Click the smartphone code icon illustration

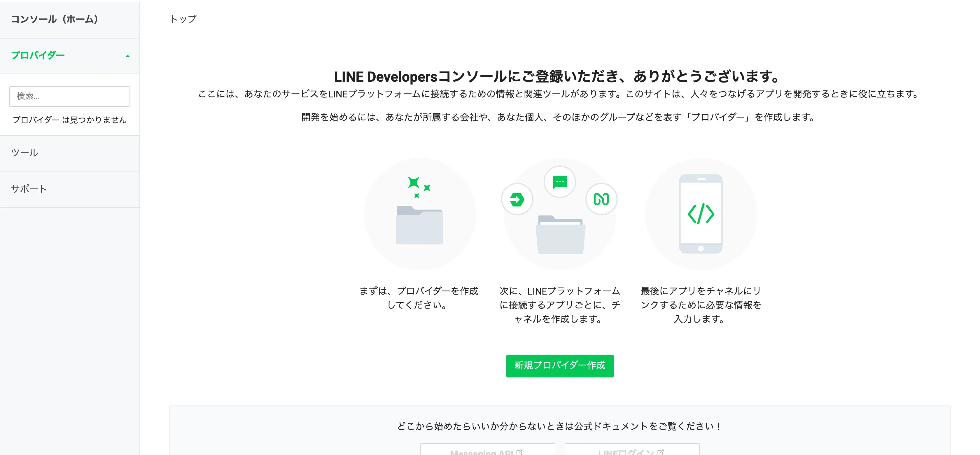click(x=701, y=214)
